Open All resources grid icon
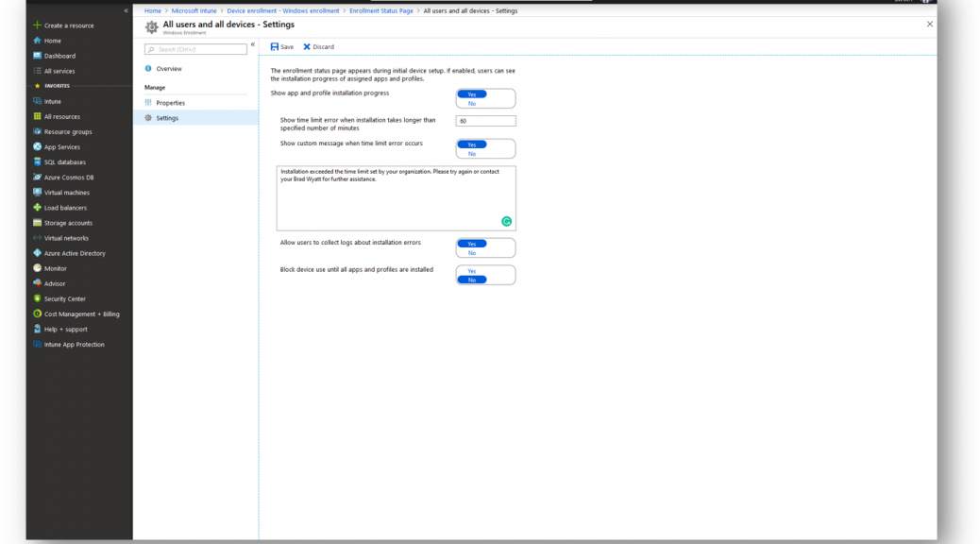Viewport: 980px width, 544px height. click(x=37, y=116)
